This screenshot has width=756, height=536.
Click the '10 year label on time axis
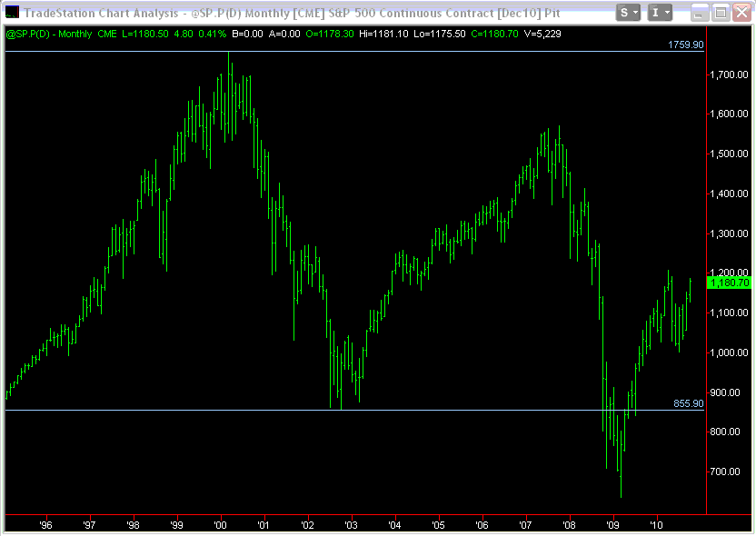(656, 525)
